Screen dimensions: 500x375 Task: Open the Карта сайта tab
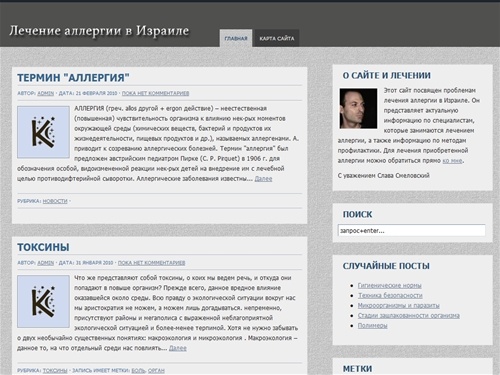coord(277,38)
